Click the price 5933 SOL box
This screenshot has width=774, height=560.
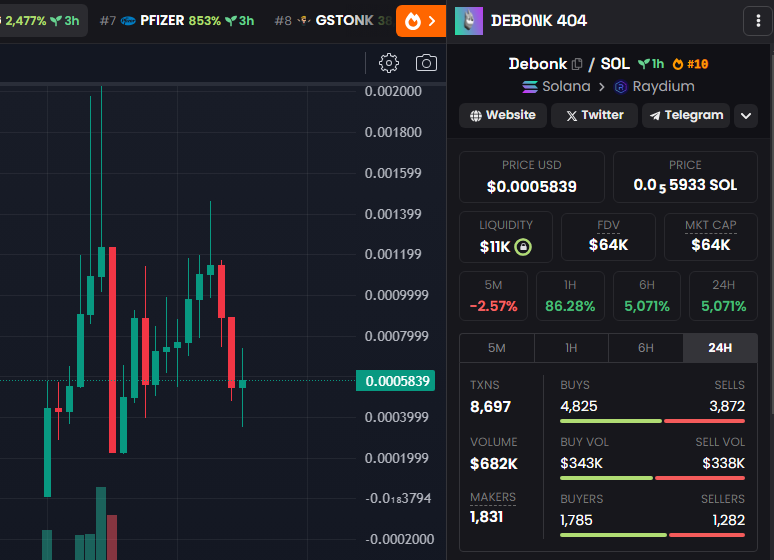click(x=685, y=177)
